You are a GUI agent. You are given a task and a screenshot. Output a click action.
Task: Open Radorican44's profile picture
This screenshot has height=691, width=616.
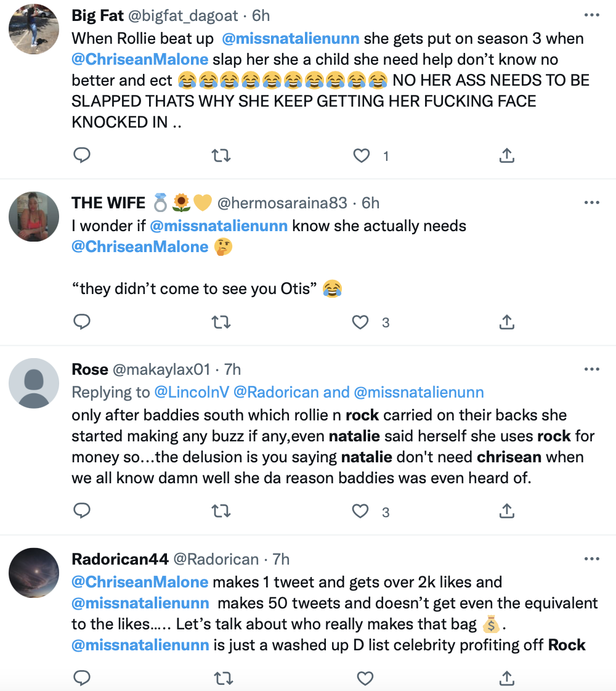[x=34, y=572]
